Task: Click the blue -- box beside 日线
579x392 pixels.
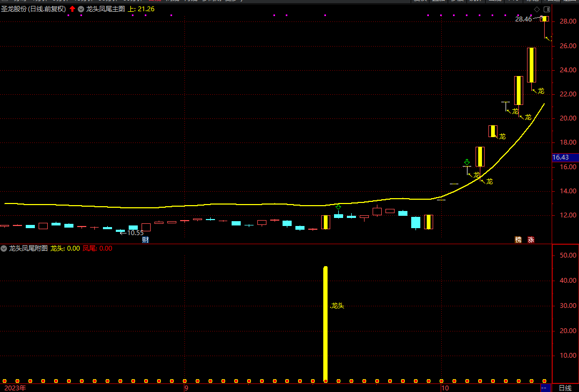Action: (x=545, y=388)
